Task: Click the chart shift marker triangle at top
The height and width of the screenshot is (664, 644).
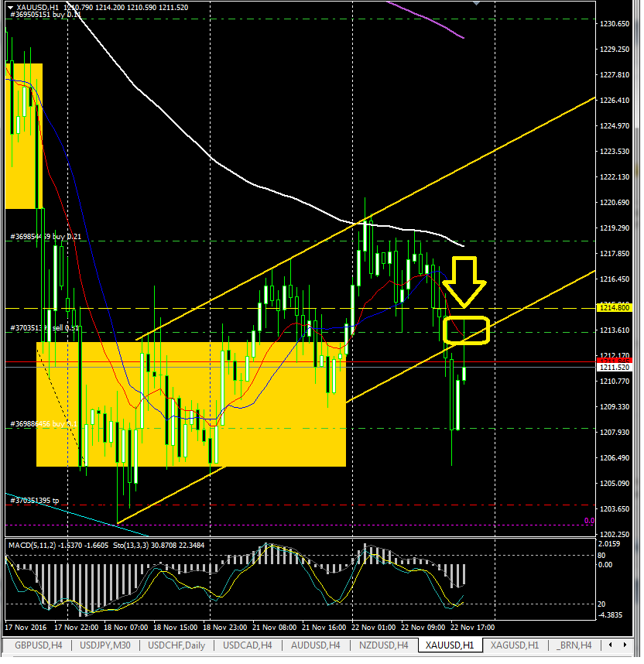Action: coord(477,3)
